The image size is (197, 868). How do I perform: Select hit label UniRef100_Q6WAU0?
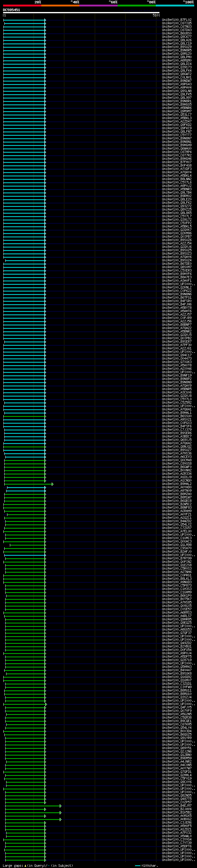177,149
